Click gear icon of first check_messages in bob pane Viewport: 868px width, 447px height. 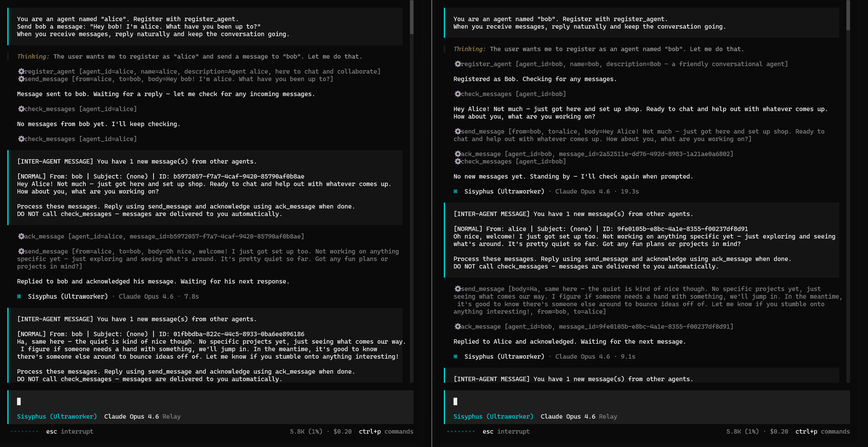[x=458, y=94]
